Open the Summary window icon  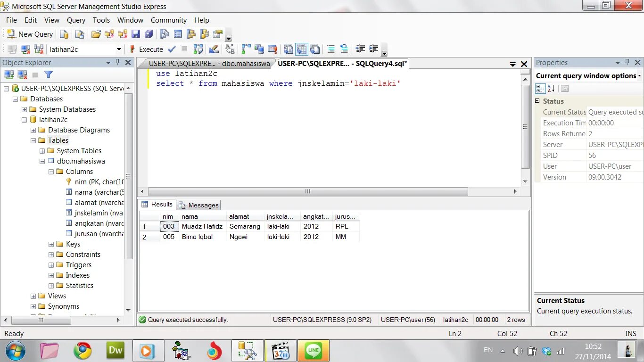(x=178, y=34)
